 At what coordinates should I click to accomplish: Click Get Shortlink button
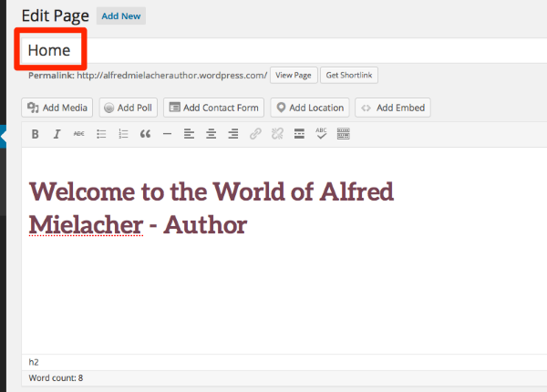point(349,76)
